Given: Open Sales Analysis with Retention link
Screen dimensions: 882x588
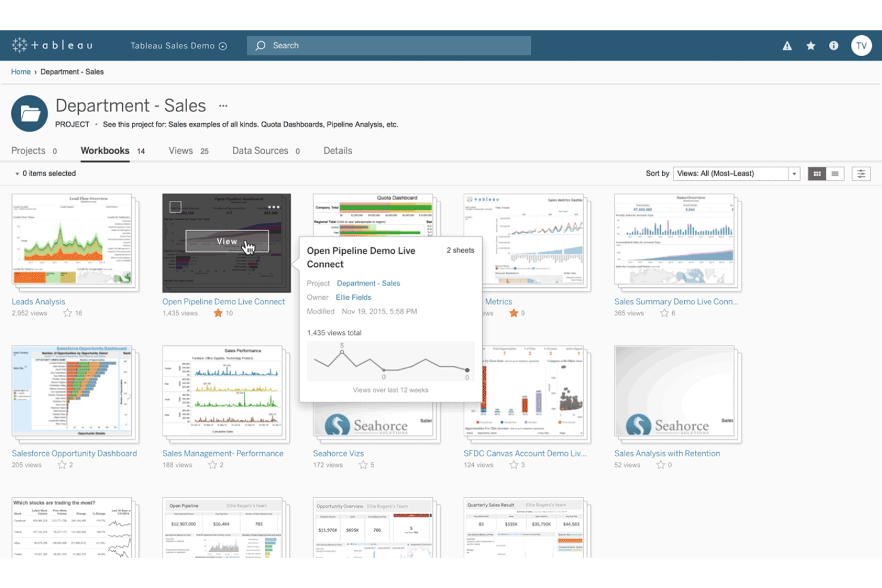Looking at the screenshot, I should (x=667, y=453).
